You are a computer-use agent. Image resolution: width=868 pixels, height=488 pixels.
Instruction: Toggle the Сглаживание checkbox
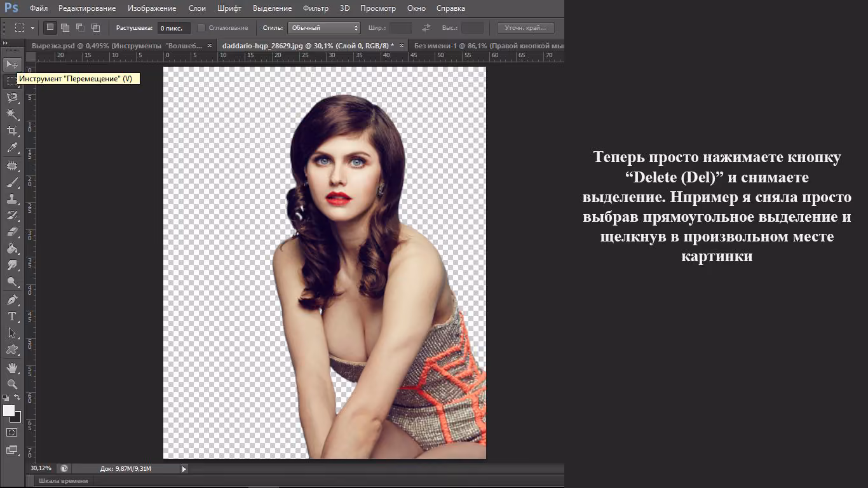coord(201,28)
